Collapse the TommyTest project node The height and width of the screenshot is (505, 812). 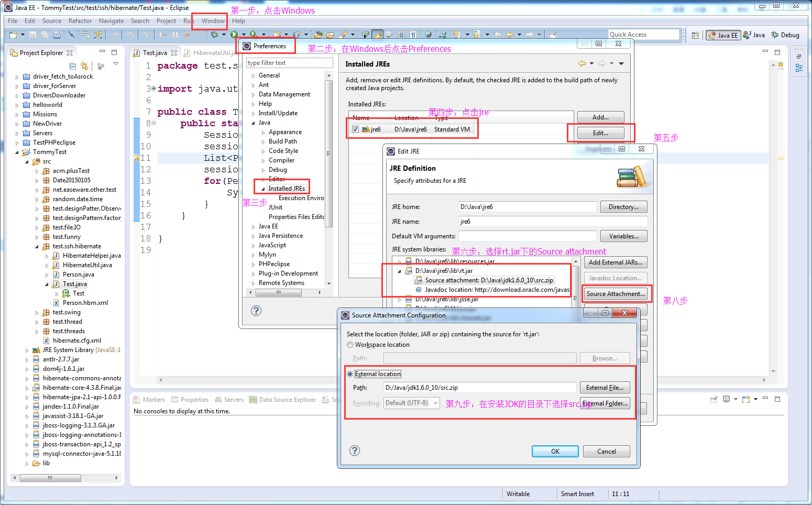(17, 152)
